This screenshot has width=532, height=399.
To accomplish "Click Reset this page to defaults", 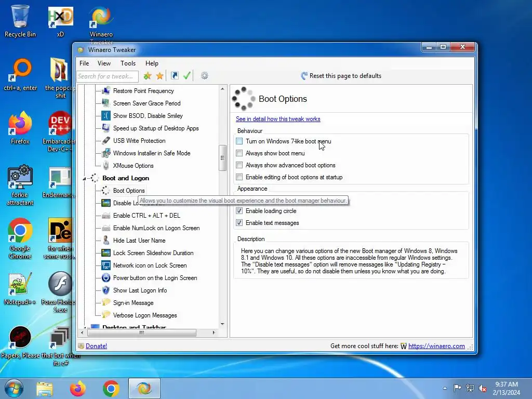I will coord(341,76).
